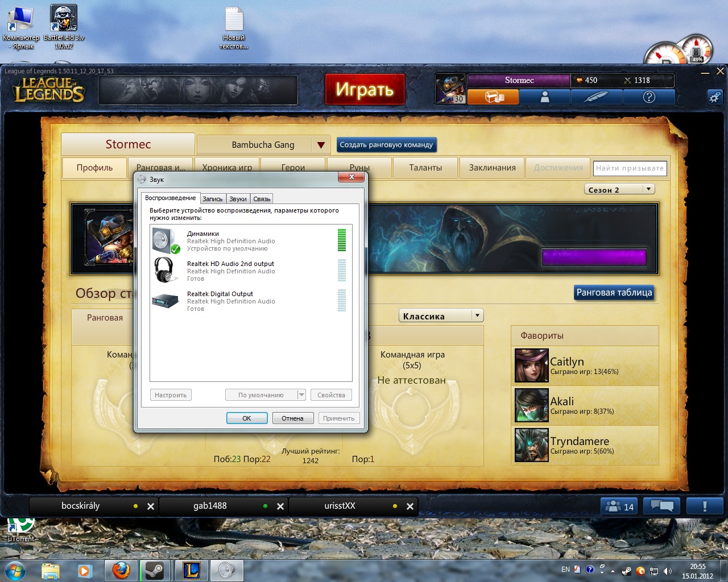
Task: Close the gab1488 chat tab
Action: tap(280, 506)
